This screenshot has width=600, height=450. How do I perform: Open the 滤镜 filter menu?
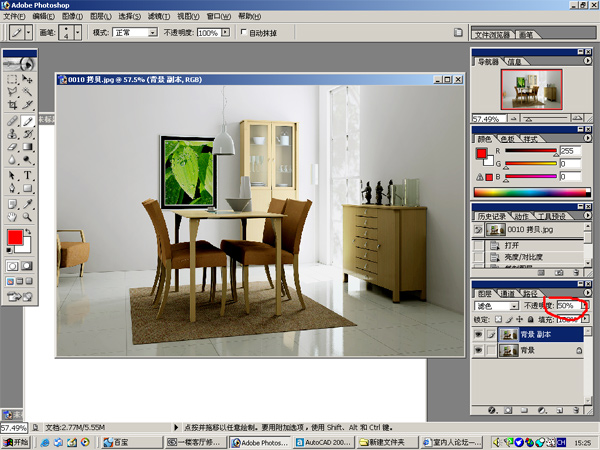159,16
